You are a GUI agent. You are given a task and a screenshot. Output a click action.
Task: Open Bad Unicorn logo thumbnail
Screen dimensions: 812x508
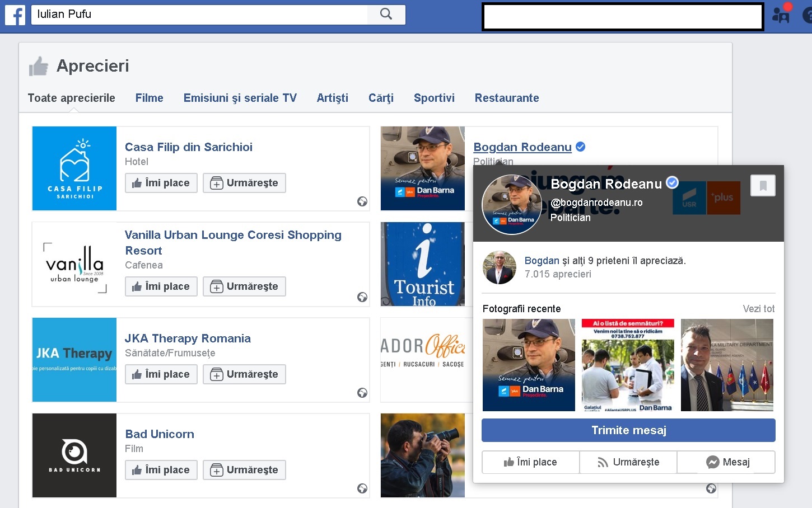74,455
